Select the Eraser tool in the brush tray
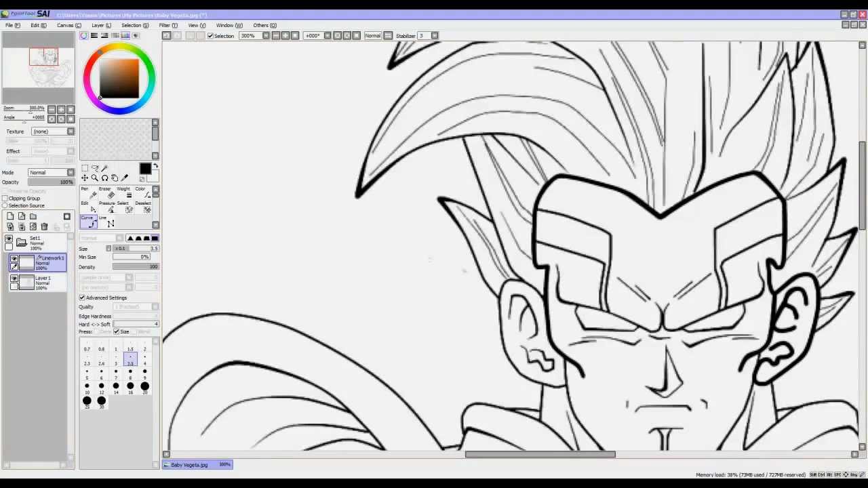 106,194
